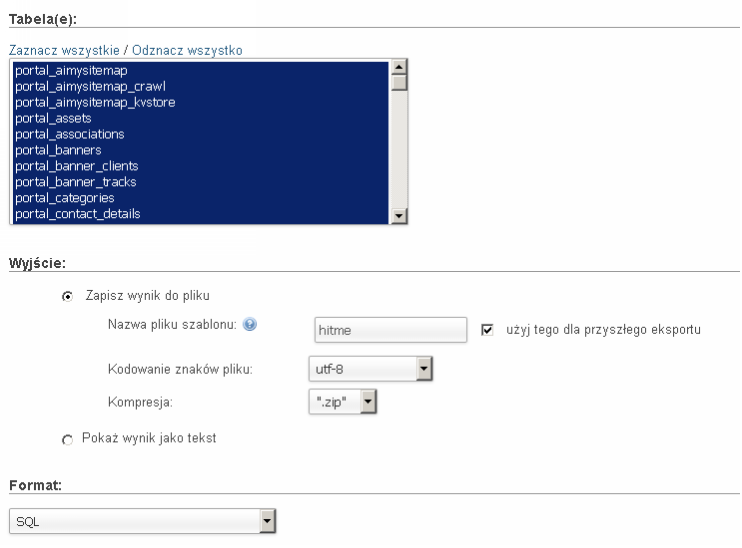Click table list scroll up arrow
Viewport: 742px width, 548px height.
pyautogui.click(x=399, y=67)
